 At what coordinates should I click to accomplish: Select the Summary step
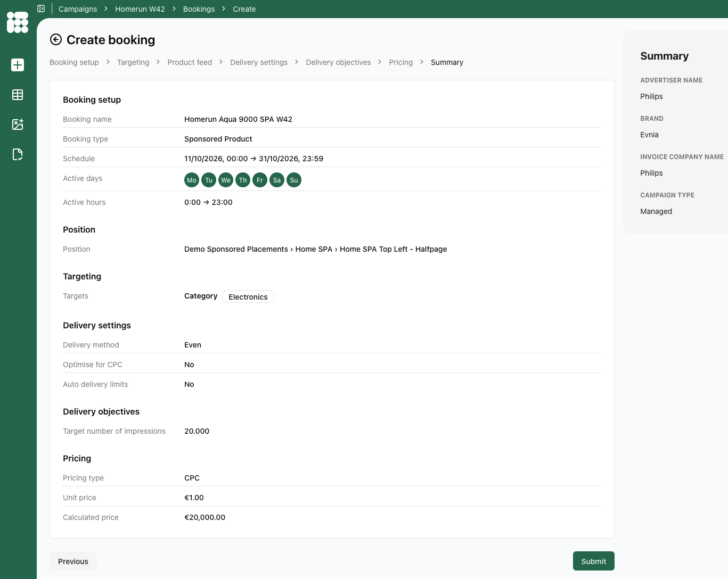click(x=447, y=62)
